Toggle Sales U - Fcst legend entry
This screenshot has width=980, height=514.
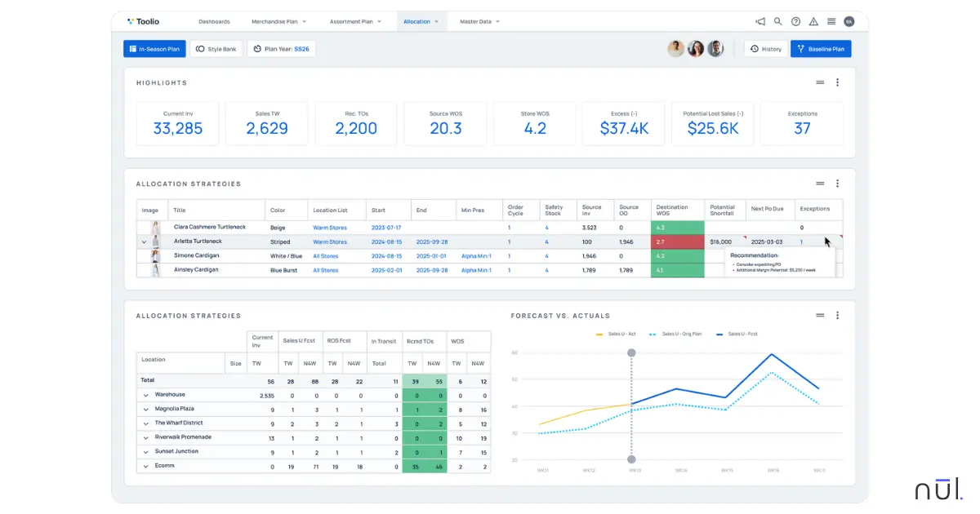pyautogui.click(x=738, y=335)
